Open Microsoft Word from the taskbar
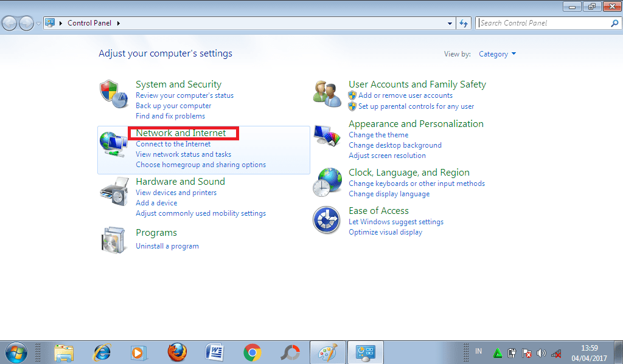 [215, 352]
